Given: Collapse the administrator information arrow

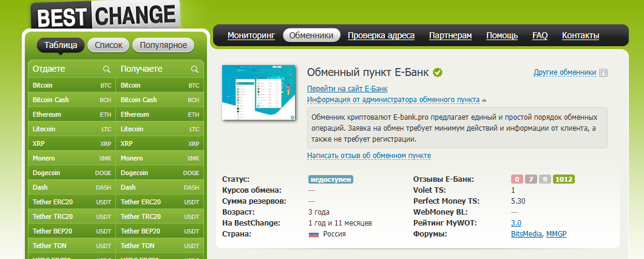Looking at the screenshot, I should pyautogui.click(x=484, y=100).
